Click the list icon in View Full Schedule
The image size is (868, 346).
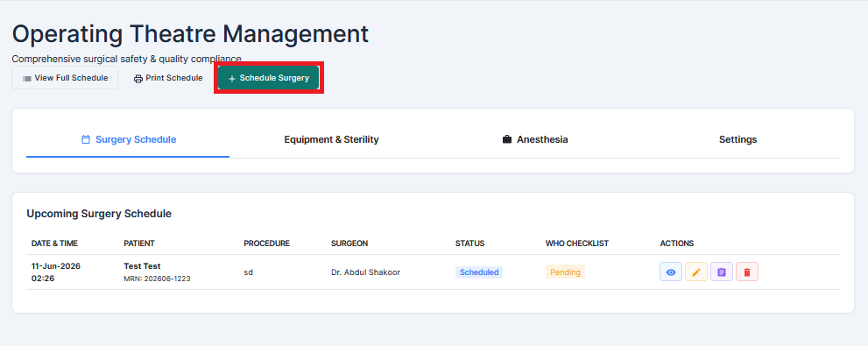26,79
